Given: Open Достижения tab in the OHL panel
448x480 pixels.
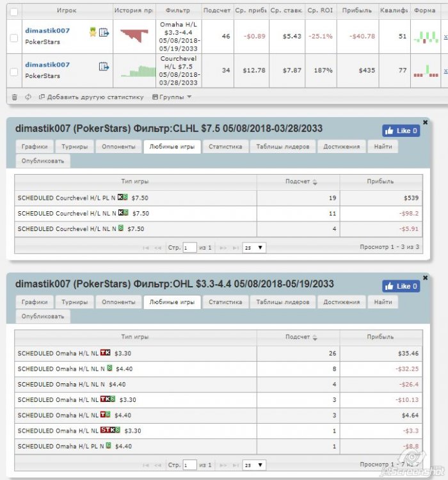Looking at the screenshot, I should (x=341, y=302).
